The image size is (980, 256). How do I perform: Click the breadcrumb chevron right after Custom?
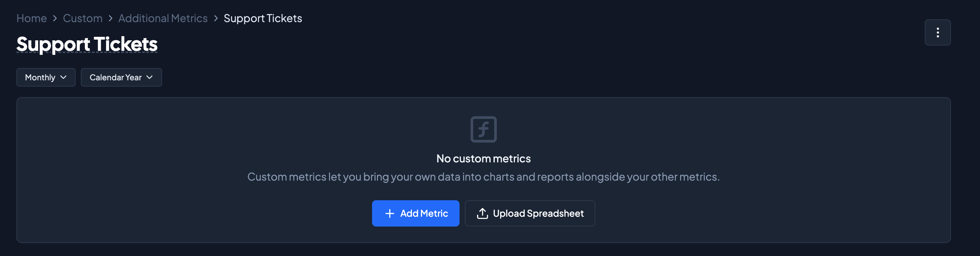click(110, 18)
